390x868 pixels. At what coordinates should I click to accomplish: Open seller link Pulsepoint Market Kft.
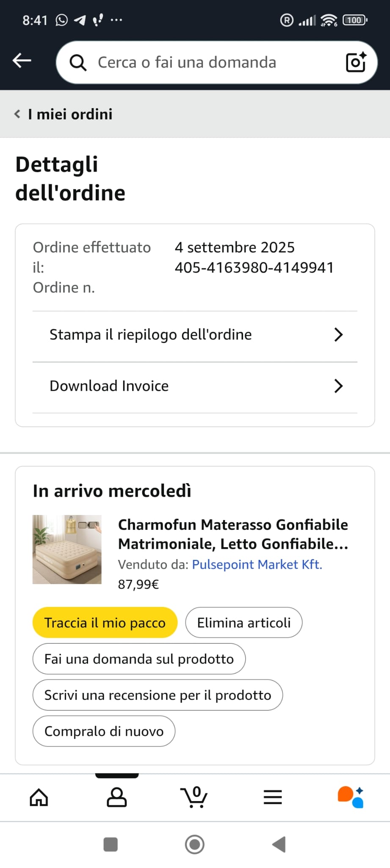click(x=257, y=565)
